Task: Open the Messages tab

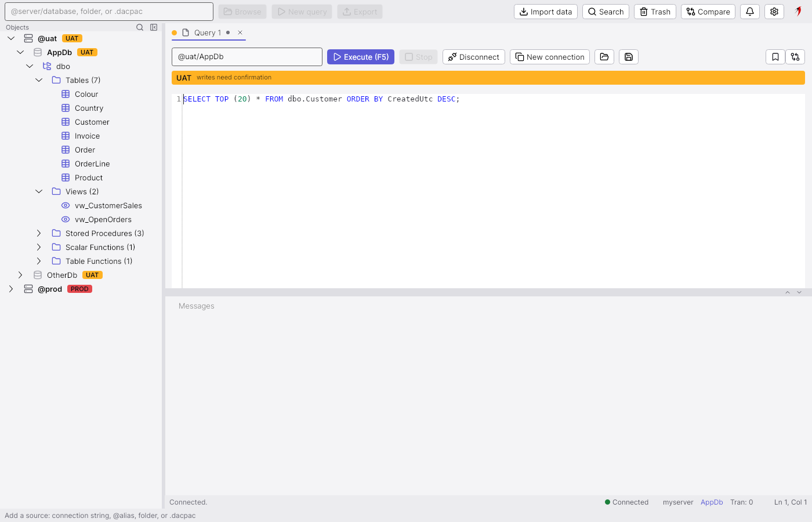Action: tap(197, 306)
